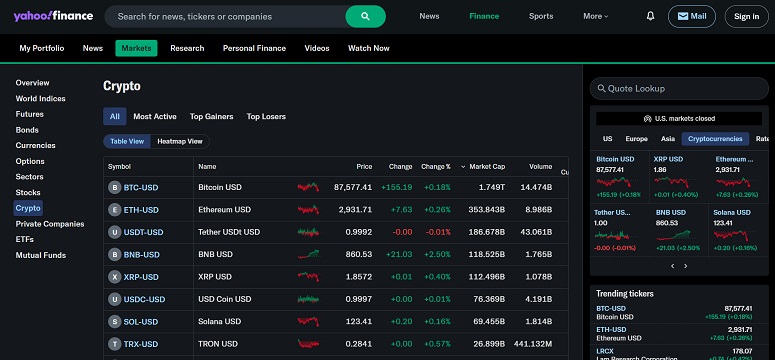Click the Quote Lookup input field

[679, 89]
